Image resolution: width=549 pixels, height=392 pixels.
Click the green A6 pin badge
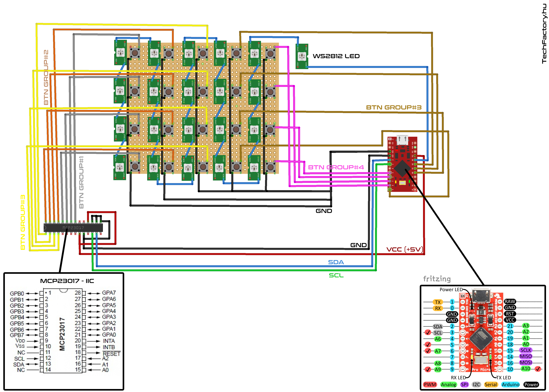click(x=438, y=339)
